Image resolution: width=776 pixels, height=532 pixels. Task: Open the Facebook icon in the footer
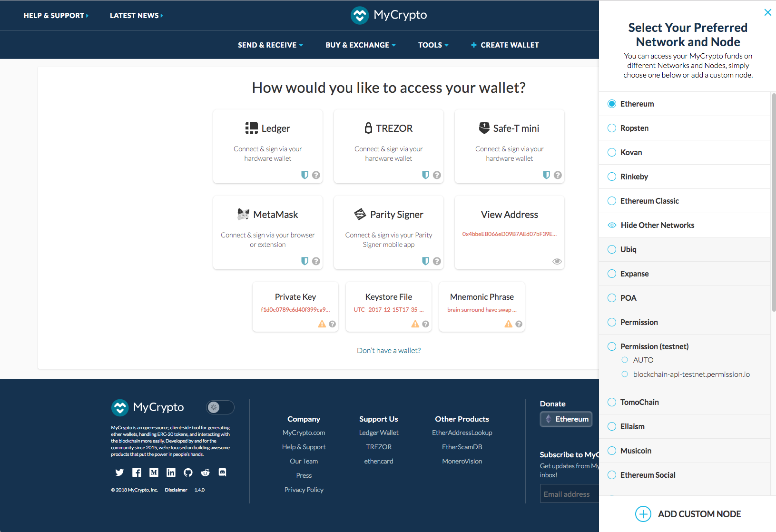(x=137, y=473)
